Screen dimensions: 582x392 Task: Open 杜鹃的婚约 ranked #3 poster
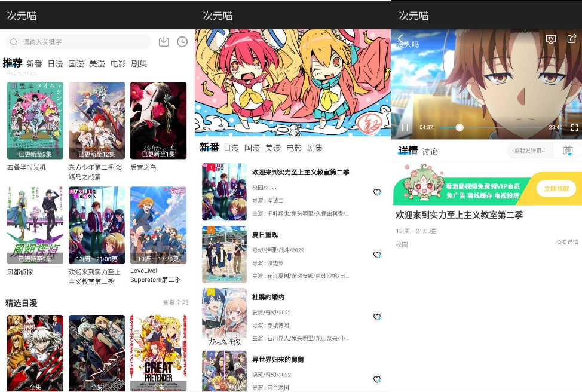tap(224, 317)
